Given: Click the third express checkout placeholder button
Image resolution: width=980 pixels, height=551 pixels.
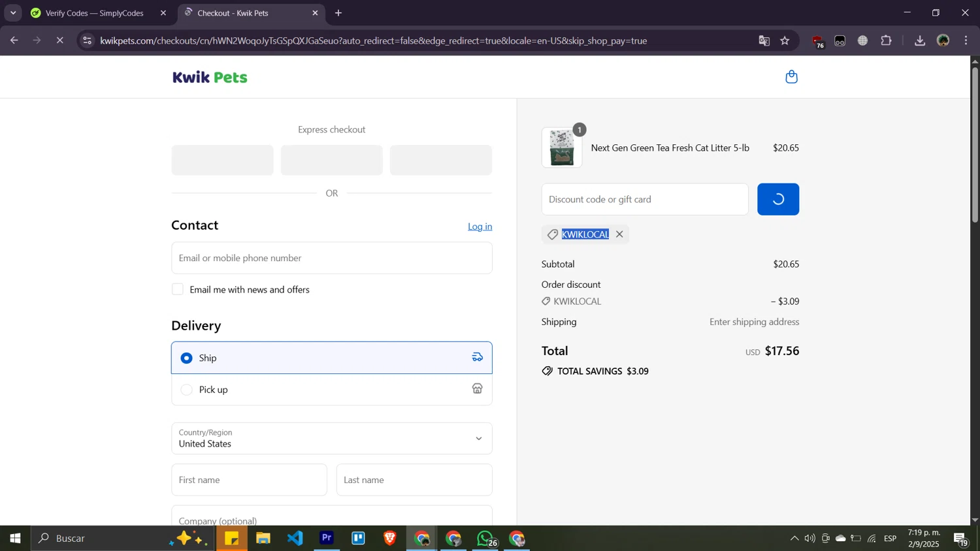Looking at the screenshot, I should (x=440, y=160).
